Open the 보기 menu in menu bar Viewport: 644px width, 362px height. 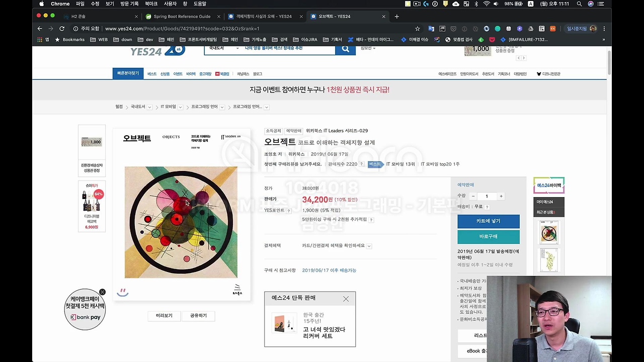110,4
